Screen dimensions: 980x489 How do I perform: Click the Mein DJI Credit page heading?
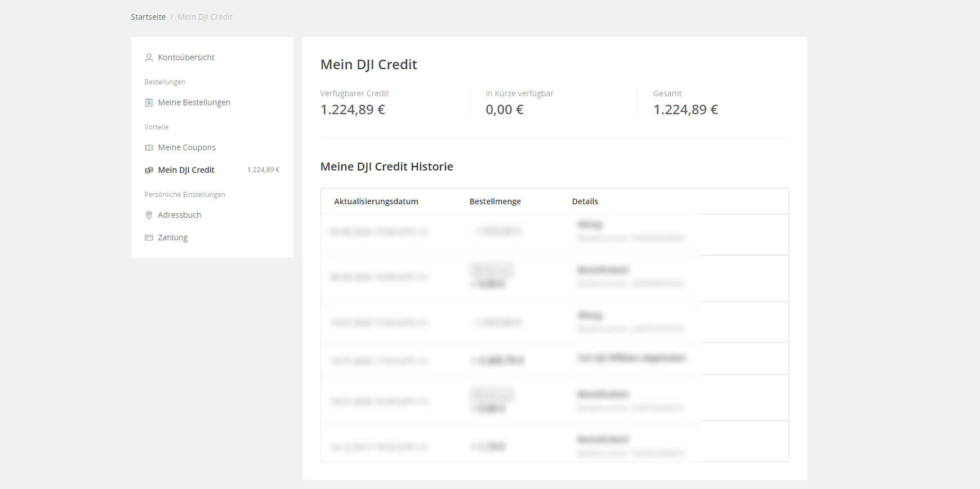(x=368, y=65)
